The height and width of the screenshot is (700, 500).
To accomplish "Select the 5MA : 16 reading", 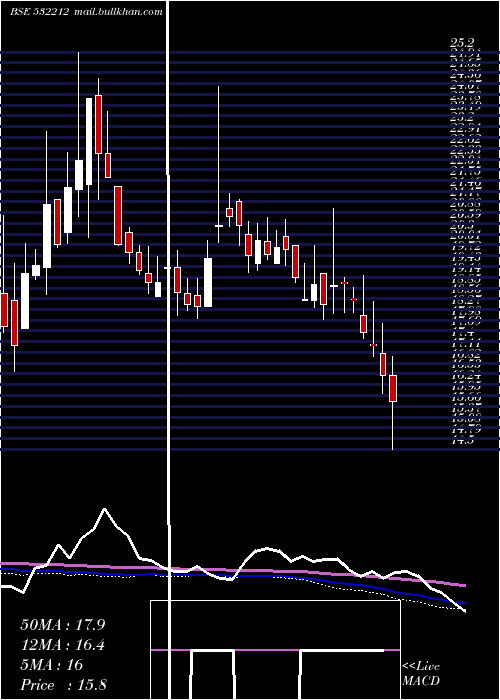I will coord(52,665).
